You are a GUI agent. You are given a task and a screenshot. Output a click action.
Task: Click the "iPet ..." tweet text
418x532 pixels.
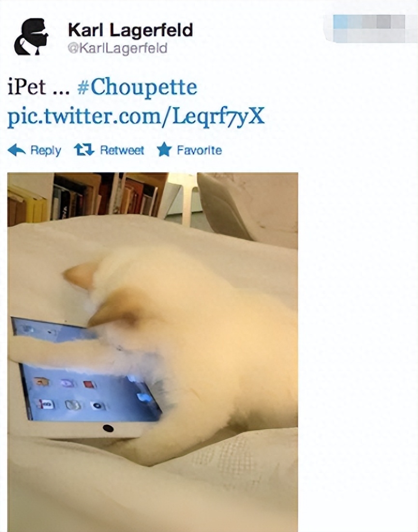click(38, 87)
